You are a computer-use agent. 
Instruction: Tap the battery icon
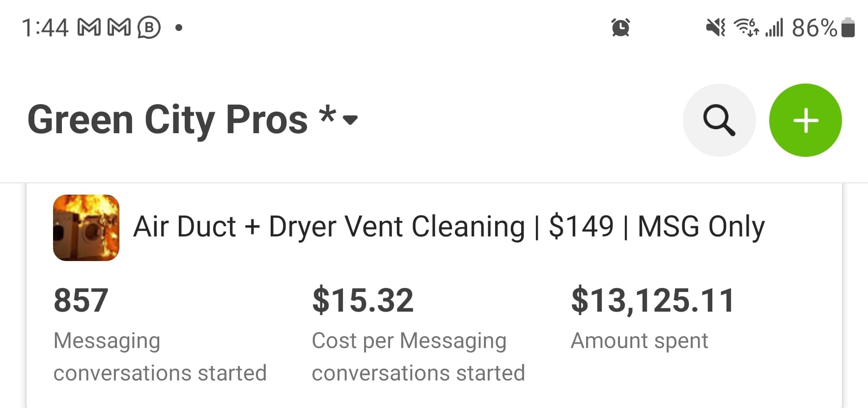coord(848,28)
